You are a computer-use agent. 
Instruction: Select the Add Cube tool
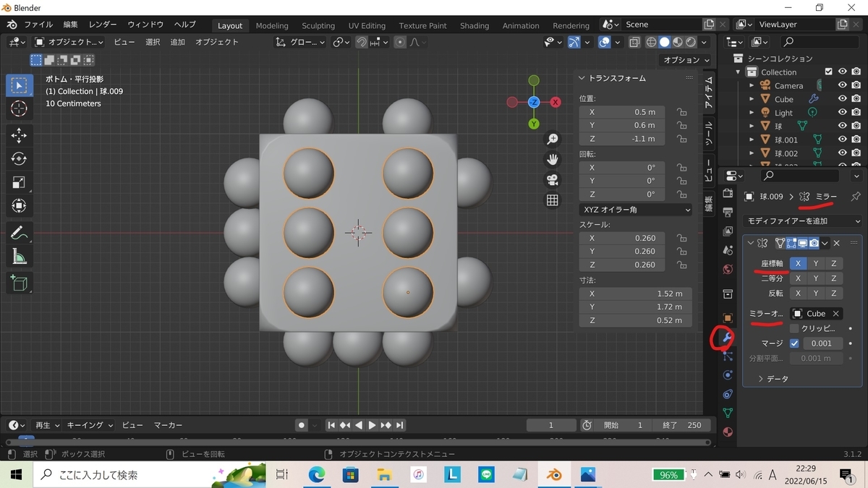pos(20,283)
